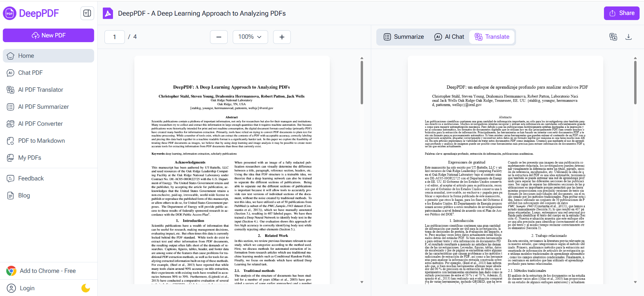This screenshot has height=296, width=644.
Task: Open PDF to Markdown tool
Action: [x=41, y=141]
